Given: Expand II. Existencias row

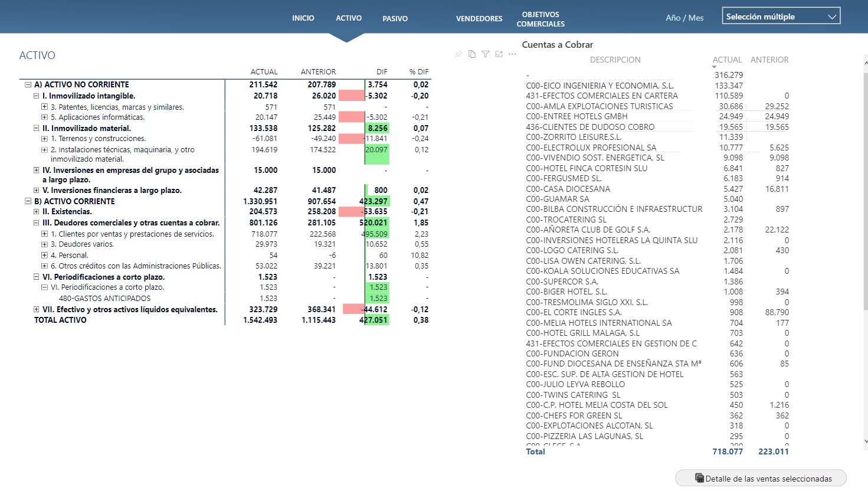Looking at the screenshot, I should pyautogui.click(x=36, y=212).
